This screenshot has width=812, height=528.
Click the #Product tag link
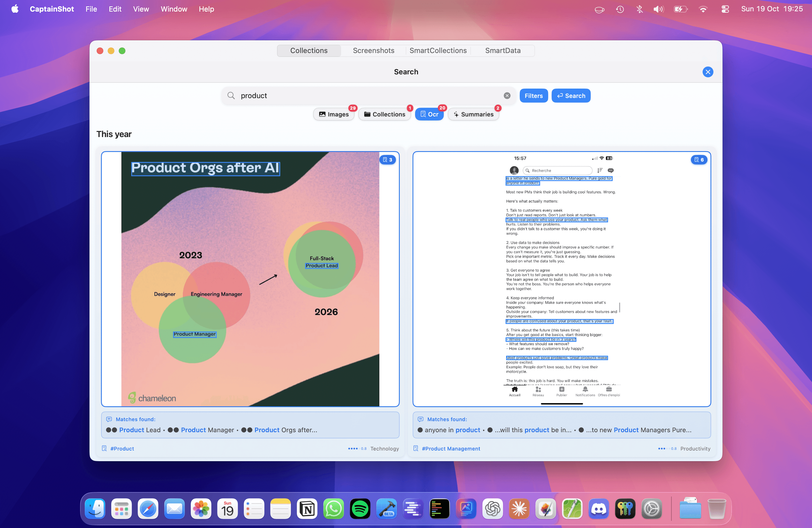(x=122, y=448)
